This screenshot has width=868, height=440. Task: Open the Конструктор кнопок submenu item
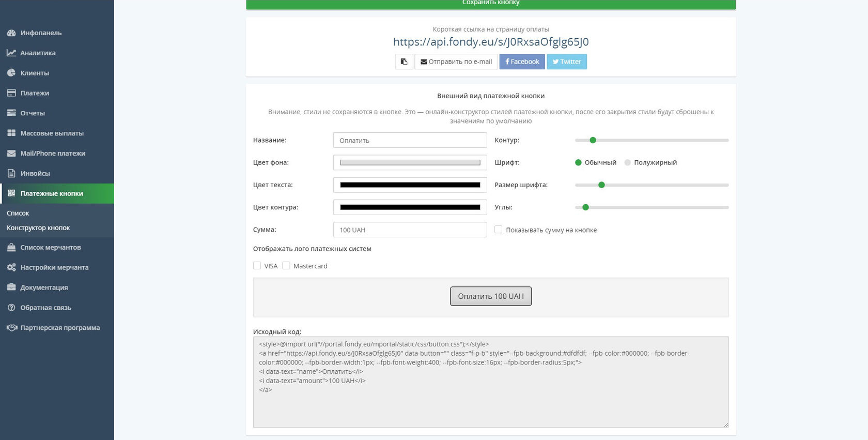[38, 228]
